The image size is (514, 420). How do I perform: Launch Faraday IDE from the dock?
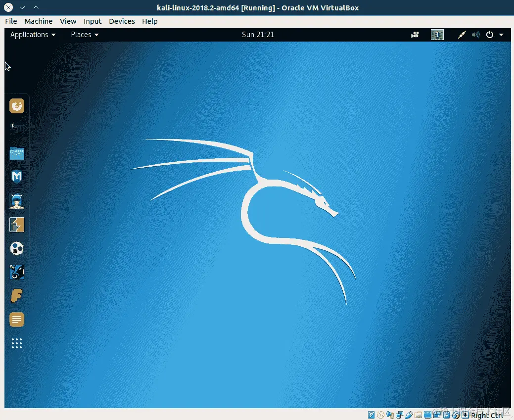point(17,296)
